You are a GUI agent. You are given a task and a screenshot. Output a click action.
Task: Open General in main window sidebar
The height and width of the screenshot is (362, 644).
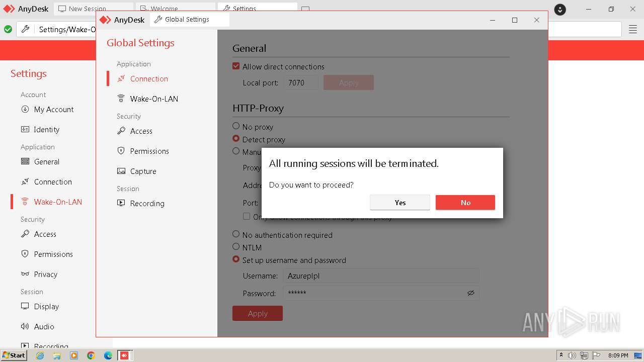pos(47,161)
